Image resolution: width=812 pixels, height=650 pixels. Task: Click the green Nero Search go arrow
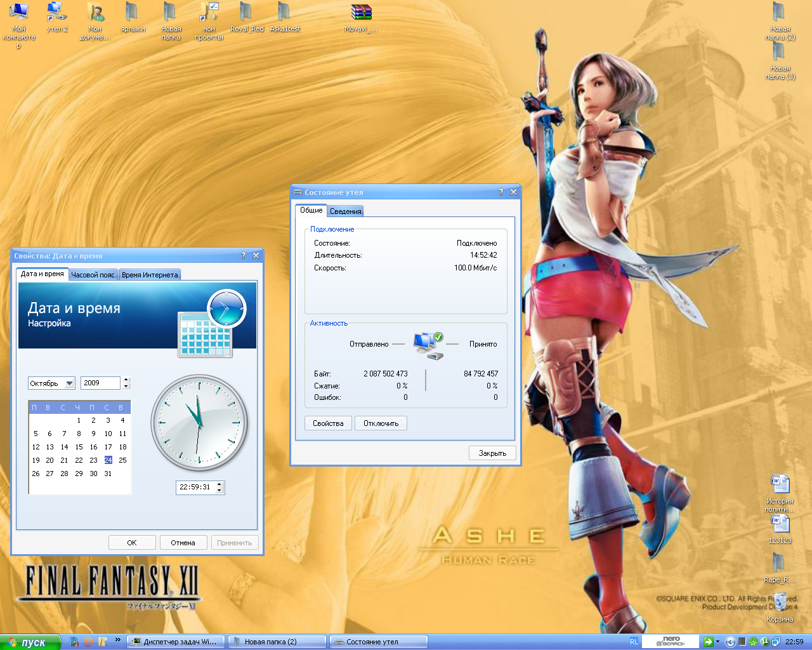[x=709, y=642]
